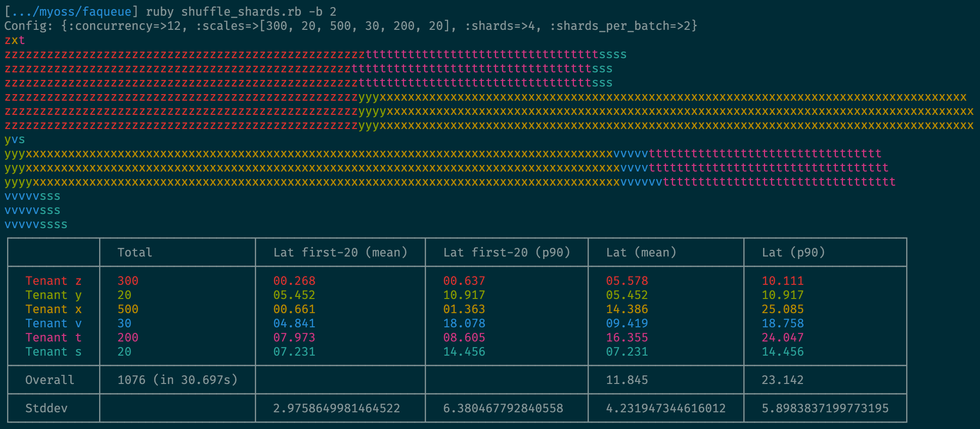
Task: Click the 'Lat first-20 (mean)' column header
Action: tap(340, 252)
